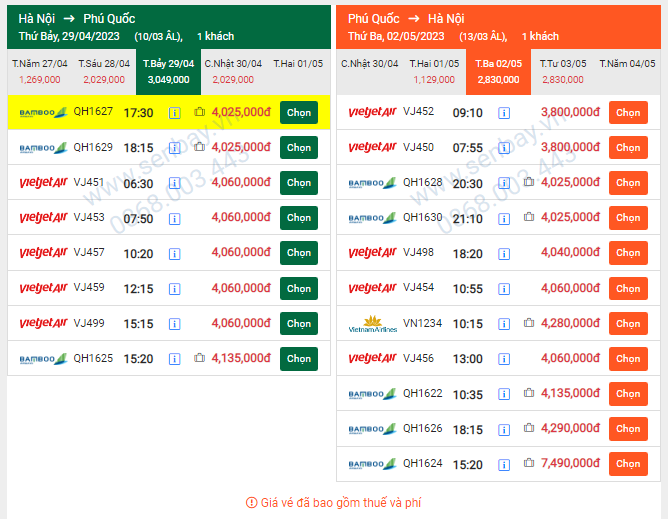Select return date T.Tư 03/05
Screen dimensions: 668x519
[563, 72]
